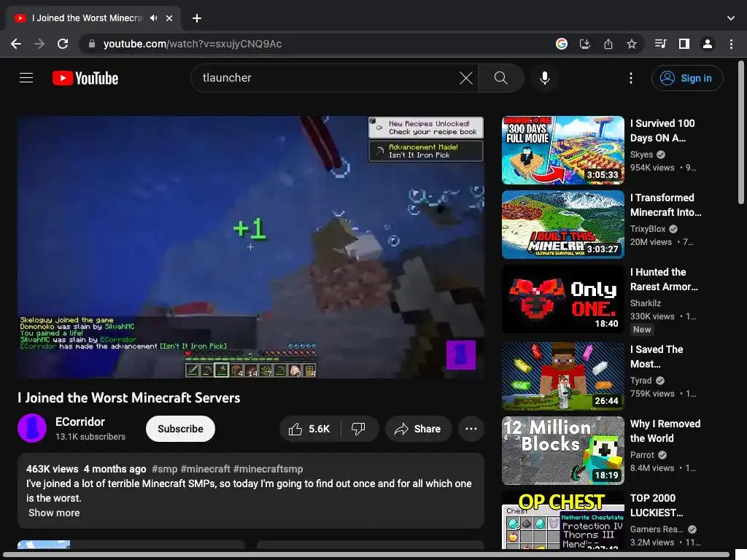Click the video player area
This screenshot has height=560, width=747.
pos(251,247)
